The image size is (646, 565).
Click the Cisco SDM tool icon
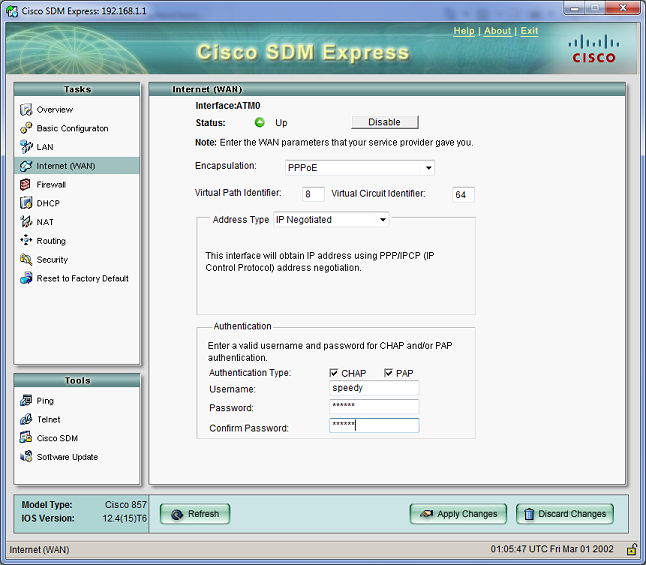tap(26, 438)
